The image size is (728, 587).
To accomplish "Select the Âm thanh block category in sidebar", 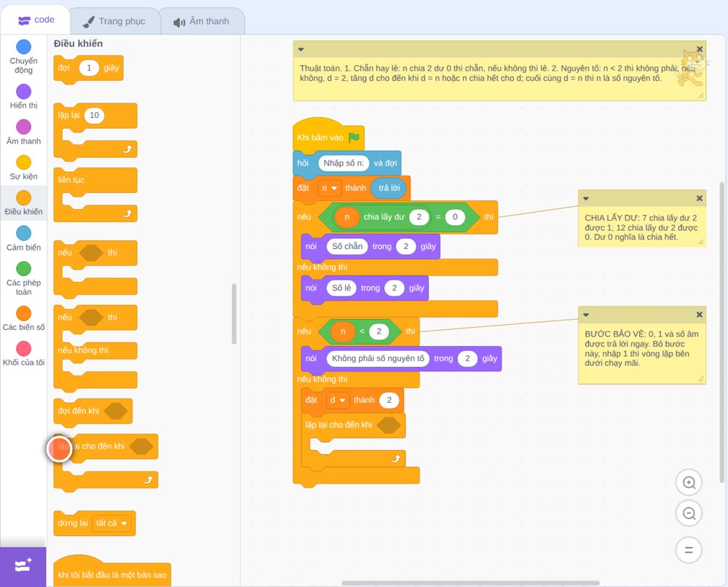I will click(x=24, y=132).
